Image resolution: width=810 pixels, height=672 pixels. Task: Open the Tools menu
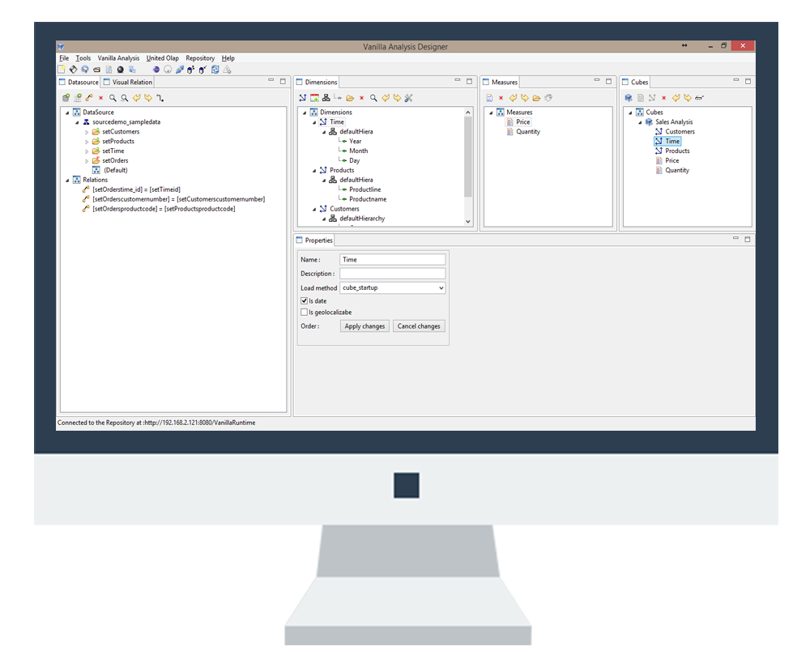(83, 58)
